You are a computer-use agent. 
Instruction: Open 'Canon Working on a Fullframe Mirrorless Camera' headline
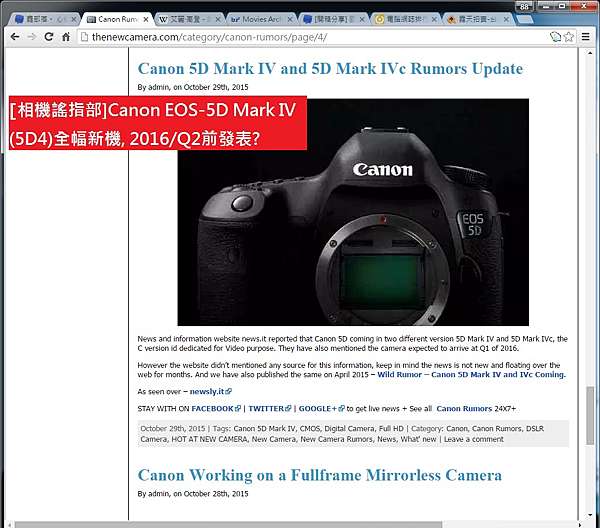coord(320,475)
